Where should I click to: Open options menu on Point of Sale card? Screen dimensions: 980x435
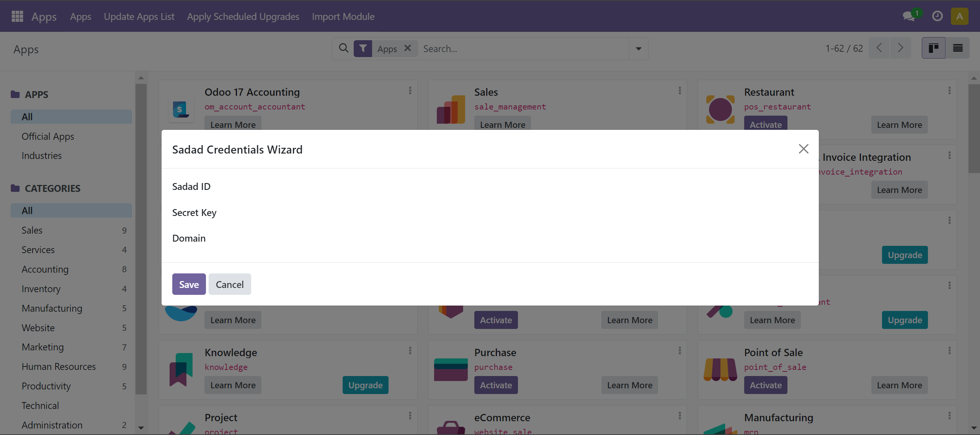coord(949,351)
